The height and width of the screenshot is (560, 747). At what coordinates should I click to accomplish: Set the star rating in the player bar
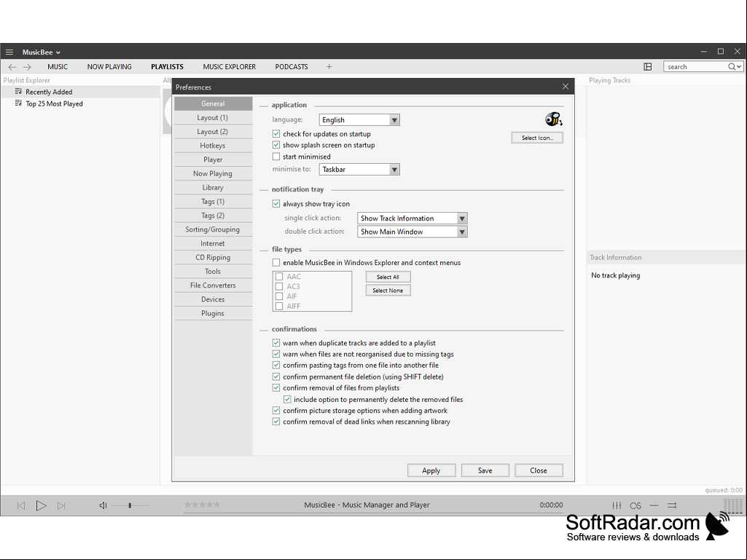pos(202,504)
